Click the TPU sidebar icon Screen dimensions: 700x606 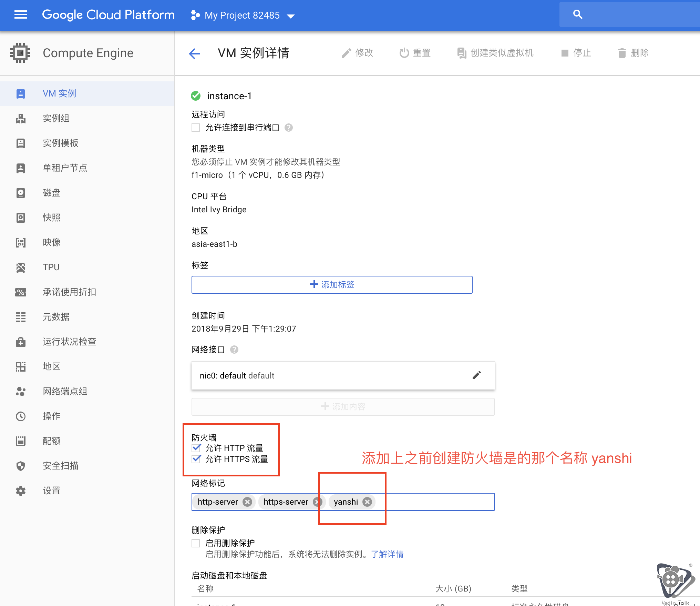pyautogui.click(x=21, y=266)
